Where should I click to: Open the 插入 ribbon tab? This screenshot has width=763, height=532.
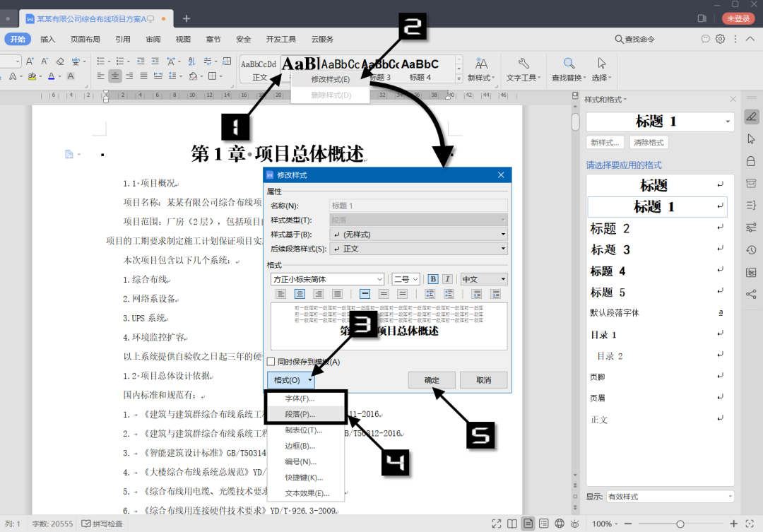coord(48,40)
